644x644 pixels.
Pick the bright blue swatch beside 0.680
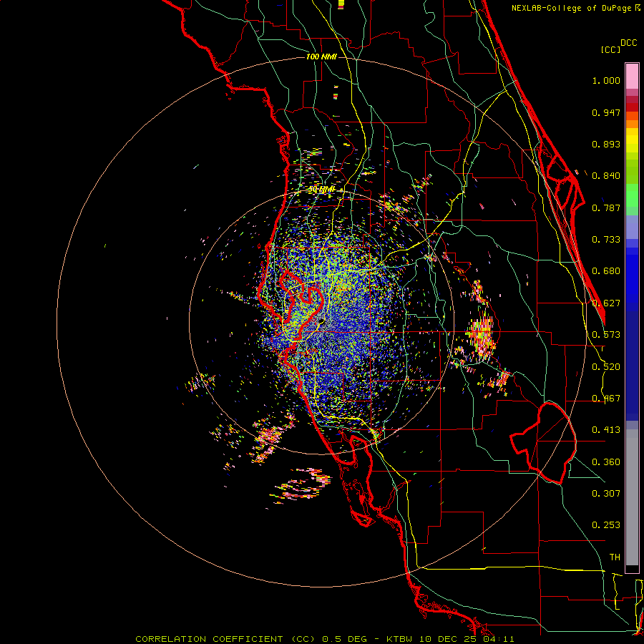pos(632,275)
